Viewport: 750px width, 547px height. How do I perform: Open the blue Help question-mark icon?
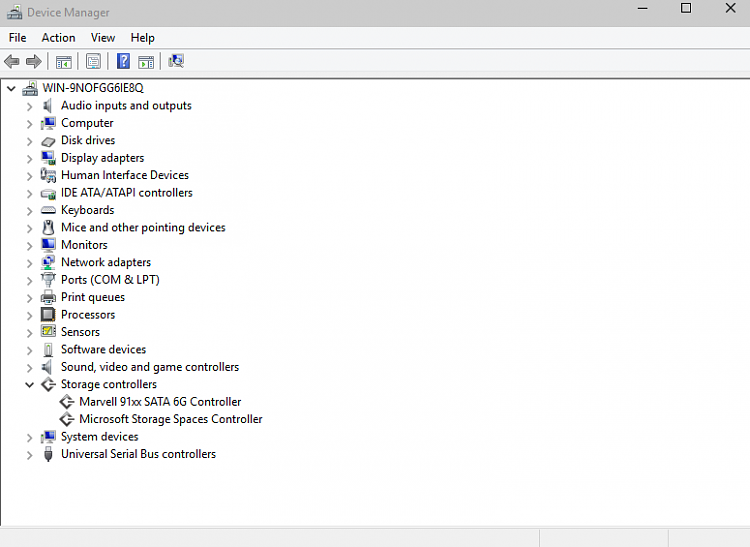pyautogui.click(x=123, y=61)
